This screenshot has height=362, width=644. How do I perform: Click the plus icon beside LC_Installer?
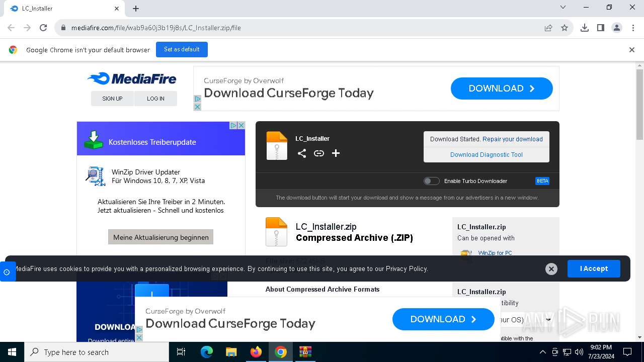tap(336, 153)
